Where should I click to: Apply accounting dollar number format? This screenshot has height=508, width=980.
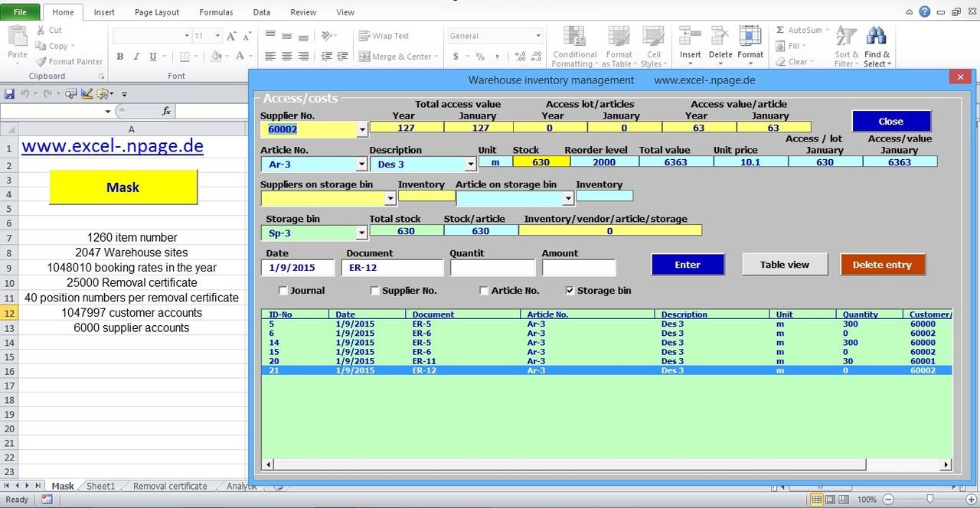click(x=456, y=57)
